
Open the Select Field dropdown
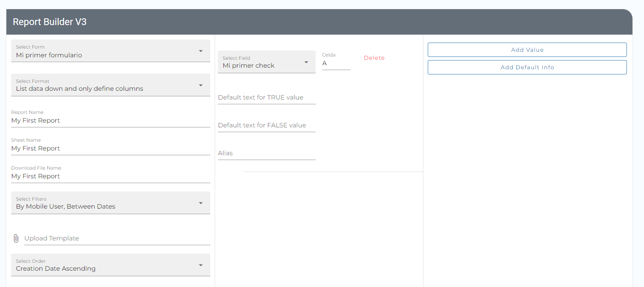tap(266, 62)
